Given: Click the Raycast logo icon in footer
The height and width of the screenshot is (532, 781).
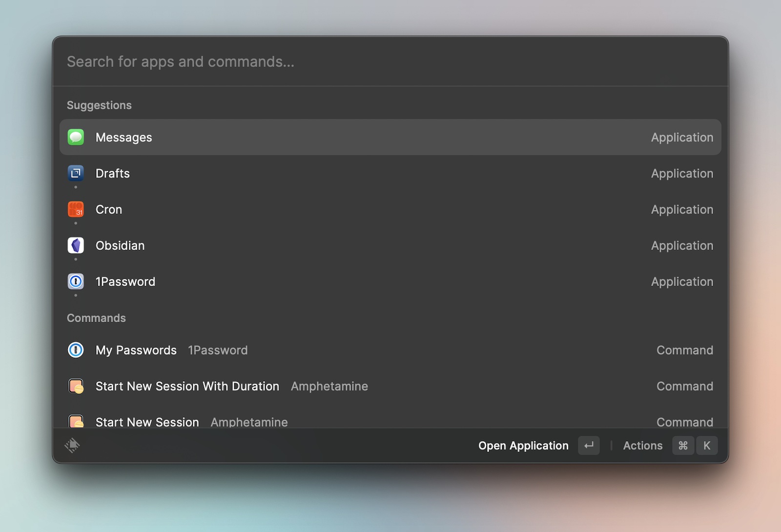Looking at the screenshot, I should click(x=72, y=445).
